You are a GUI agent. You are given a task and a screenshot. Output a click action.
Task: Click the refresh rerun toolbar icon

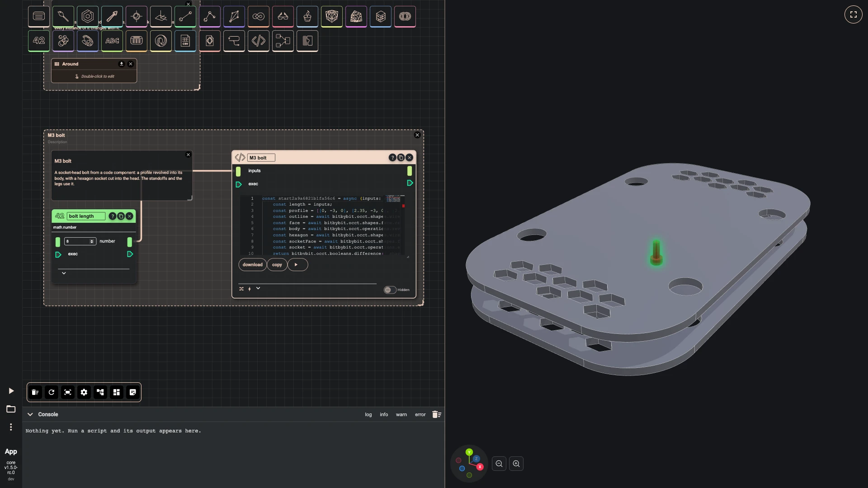52,392
